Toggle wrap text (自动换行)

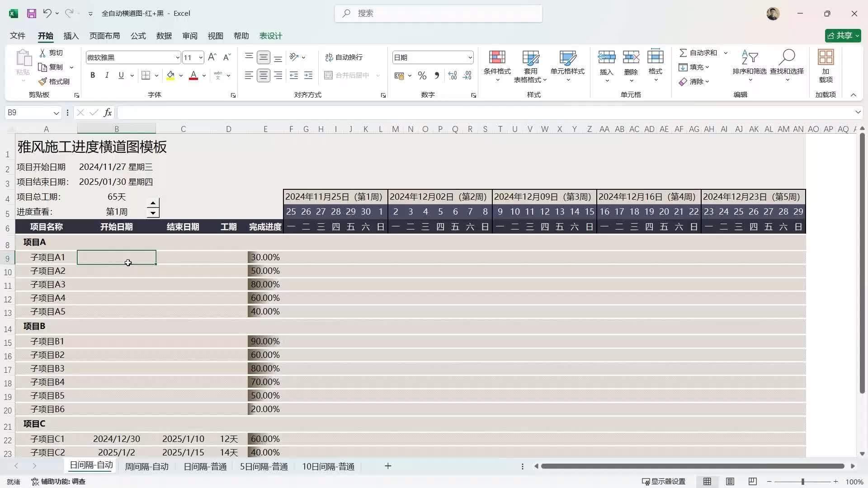(x=344, y=57)
